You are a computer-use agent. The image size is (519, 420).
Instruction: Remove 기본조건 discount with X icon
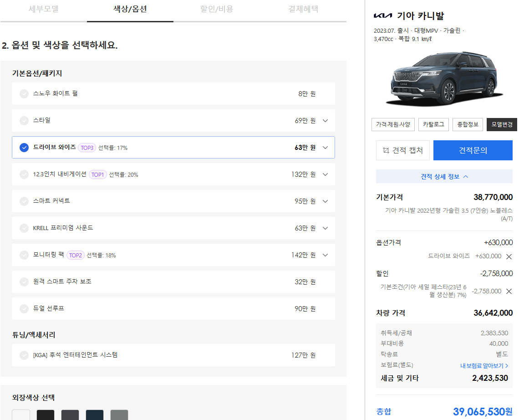[509, 291]
